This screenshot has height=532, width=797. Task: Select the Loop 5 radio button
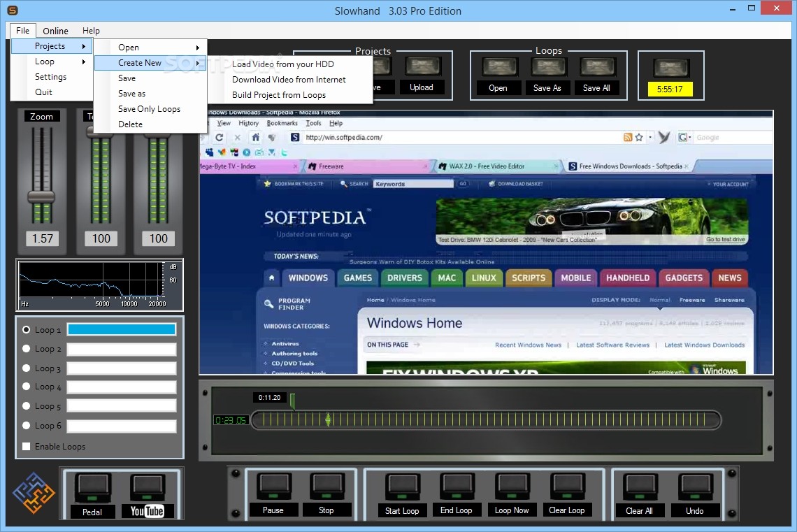pos(27,406)
